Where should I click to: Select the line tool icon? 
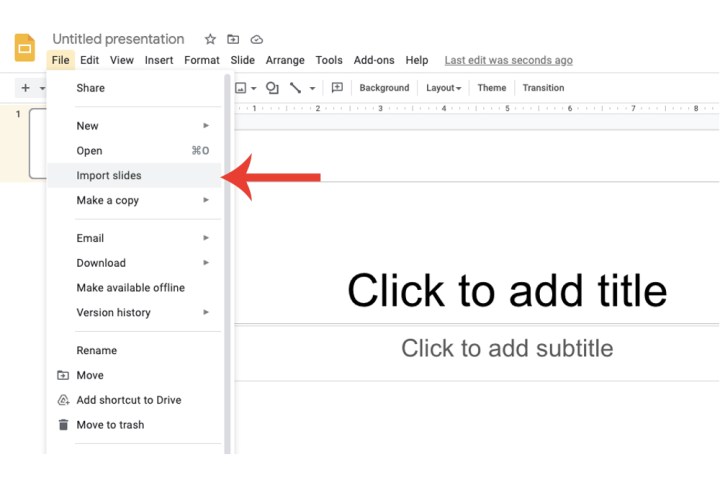[x=296, y=88]
